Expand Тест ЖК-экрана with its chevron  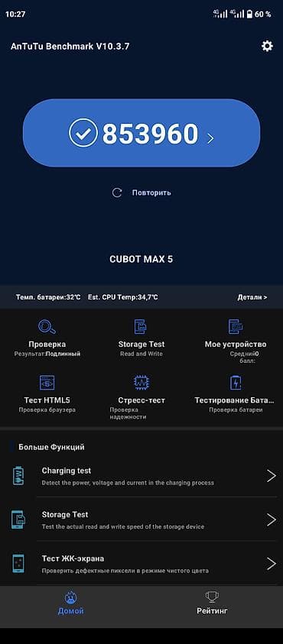271,564
